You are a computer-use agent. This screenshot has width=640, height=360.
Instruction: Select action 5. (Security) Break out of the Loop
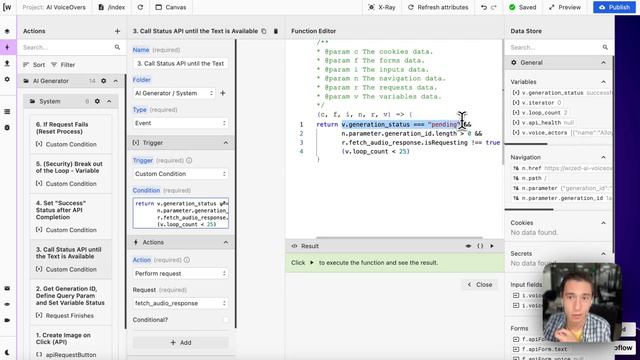(71, 173)
